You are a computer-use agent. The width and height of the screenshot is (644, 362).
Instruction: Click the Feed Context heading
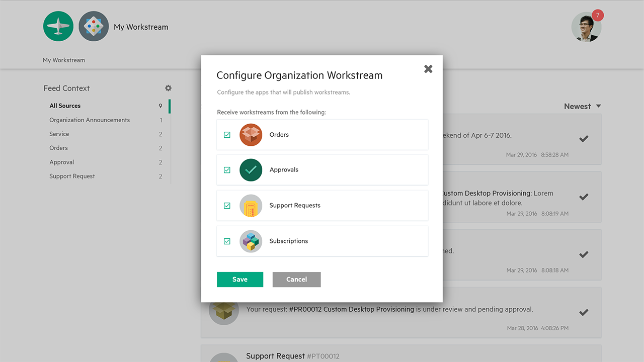[x=66, y=88]
